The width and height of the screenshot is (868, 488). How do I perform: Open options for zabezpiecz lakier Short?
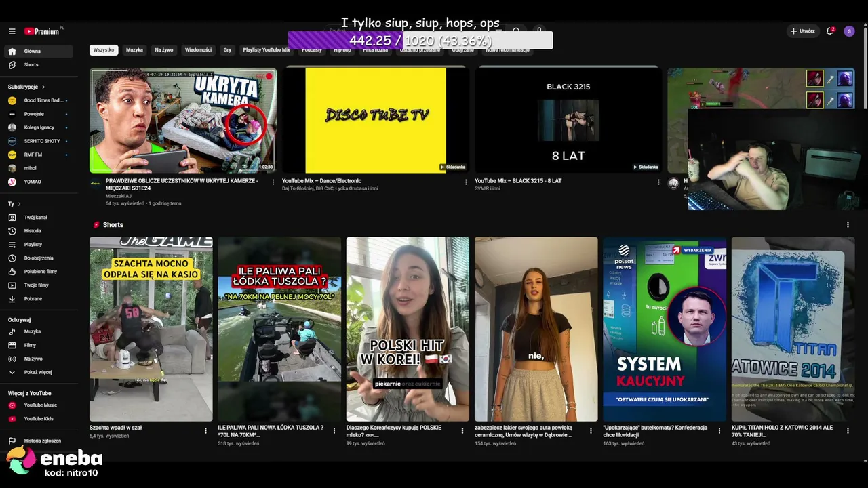coord(591,430)
